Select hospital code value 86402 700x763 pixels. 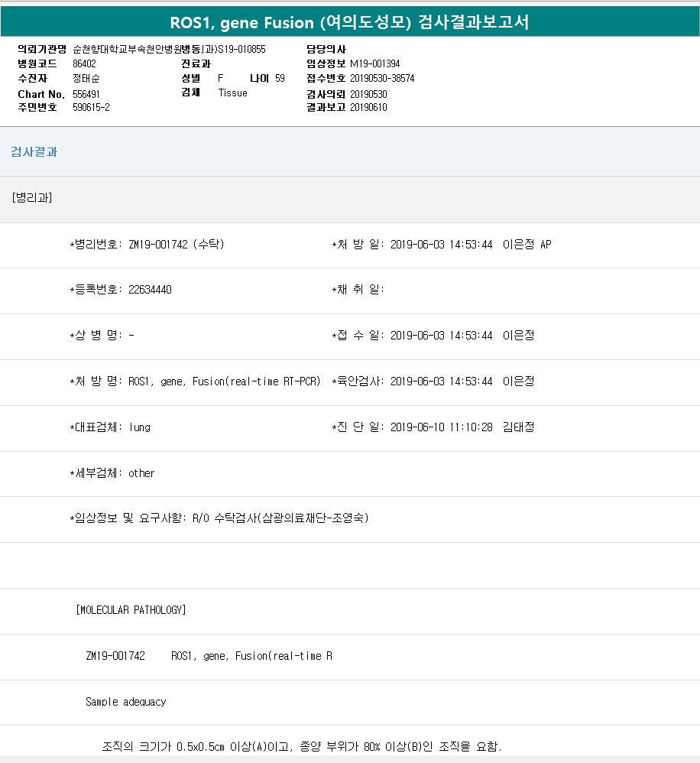coord(84,63)
